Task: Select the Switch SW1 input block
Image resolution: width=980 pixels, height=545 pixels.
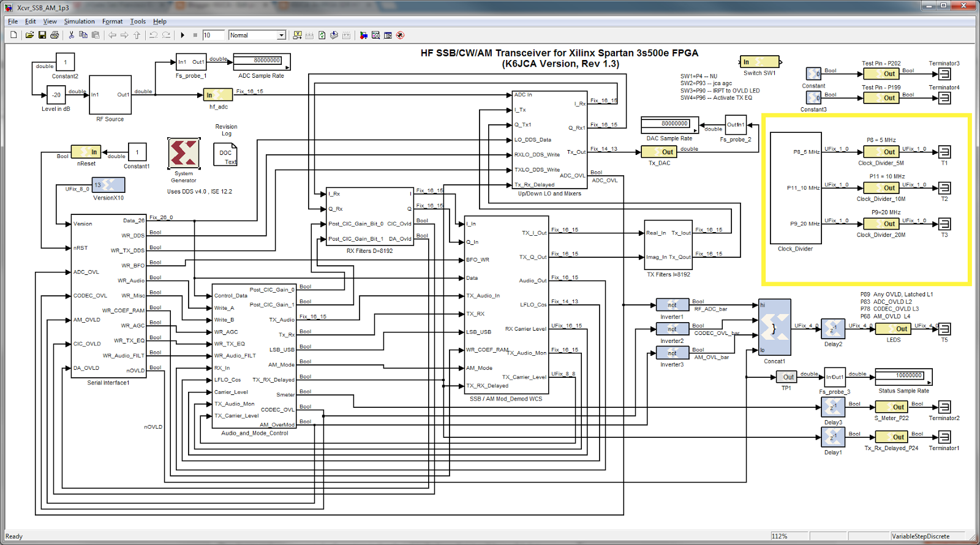Action: click(x=759, y=62)
